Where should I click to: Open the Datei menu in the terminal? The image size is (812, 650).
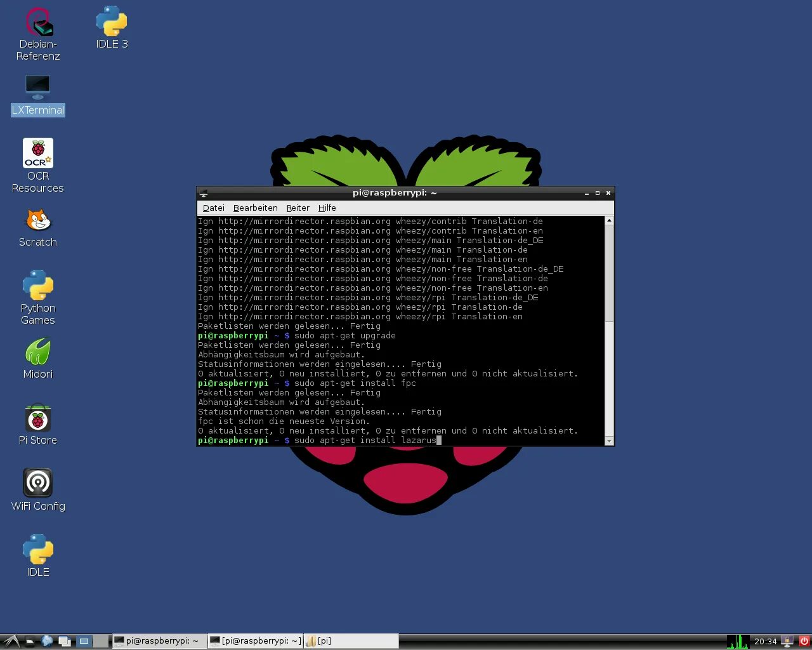click(214, 208)
